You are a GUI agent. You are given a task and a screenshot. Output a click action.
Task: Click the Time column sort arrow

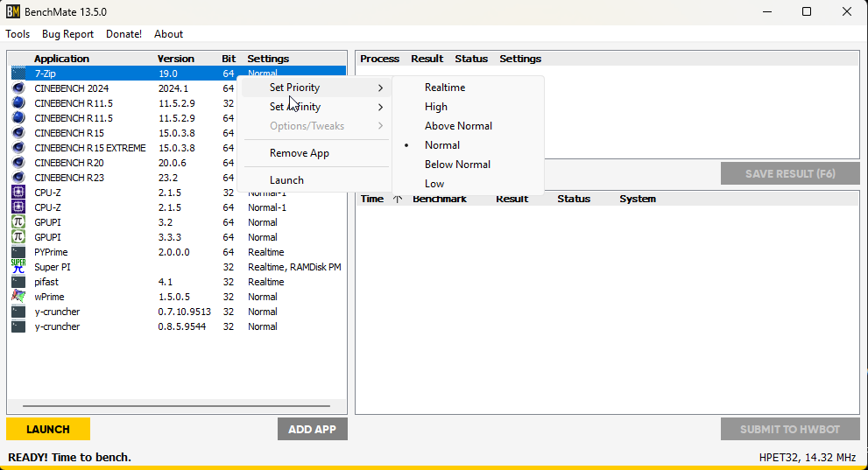398,199
